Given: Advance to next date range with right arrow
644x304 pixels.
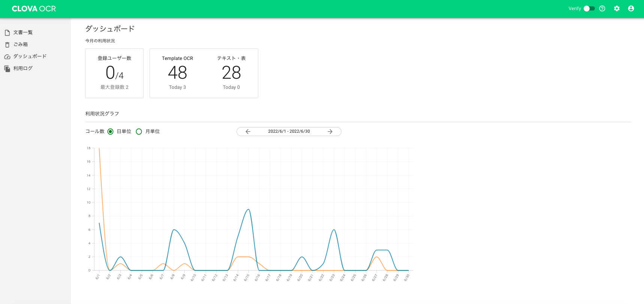Looking at the screenshot, I should (x=330, y=132).
